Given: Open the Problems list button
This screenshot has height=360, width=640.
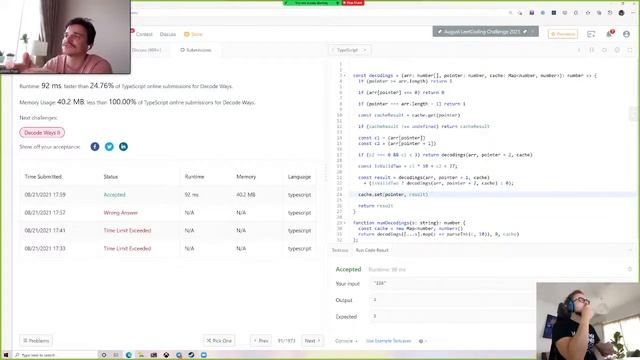Looking at the screenshot, I should click(x=36, y=340).
